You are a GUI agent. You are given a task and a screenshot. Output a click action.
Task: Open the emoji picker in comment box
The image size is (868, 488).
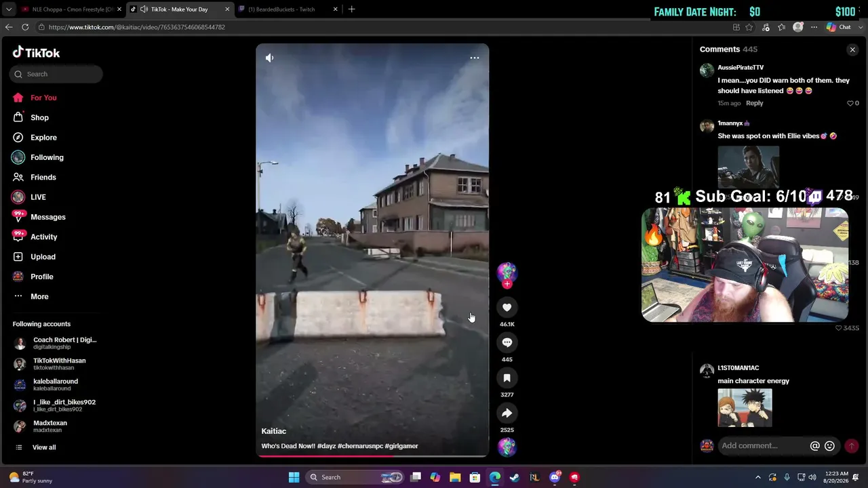(x=829, y=446)
